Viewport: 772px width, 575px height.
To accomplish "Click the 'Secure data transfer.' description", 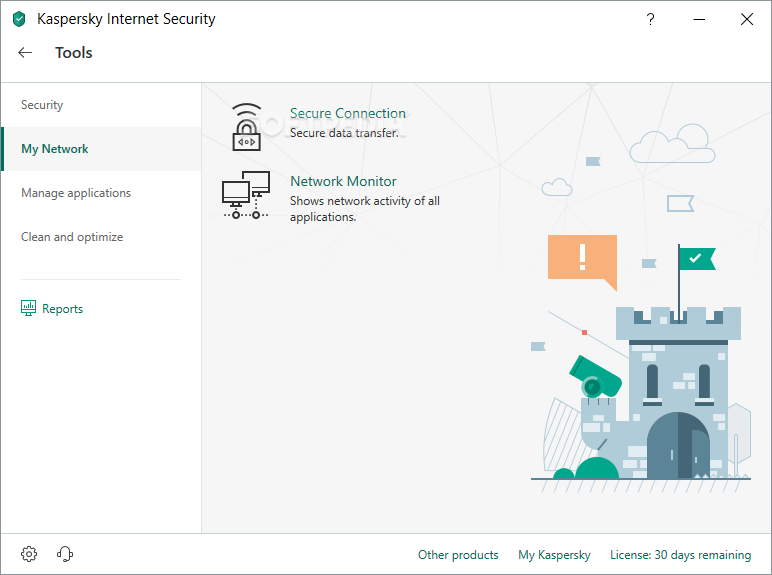I will pyautogui.click(x=344, y=133).
